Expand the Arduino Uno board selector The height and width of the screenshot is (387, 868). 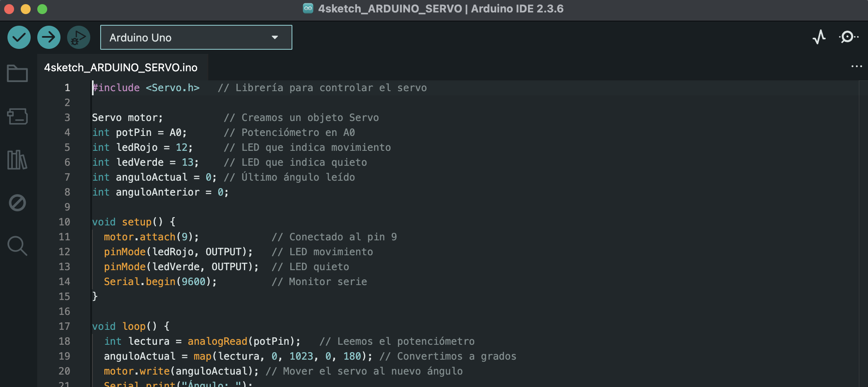point(196,37)
